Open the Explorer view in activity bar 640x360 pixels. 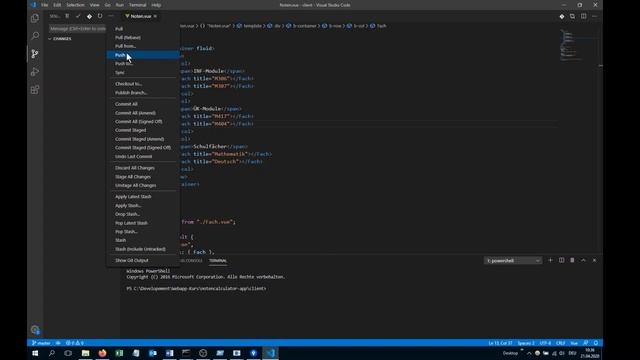tap(35, 18)
